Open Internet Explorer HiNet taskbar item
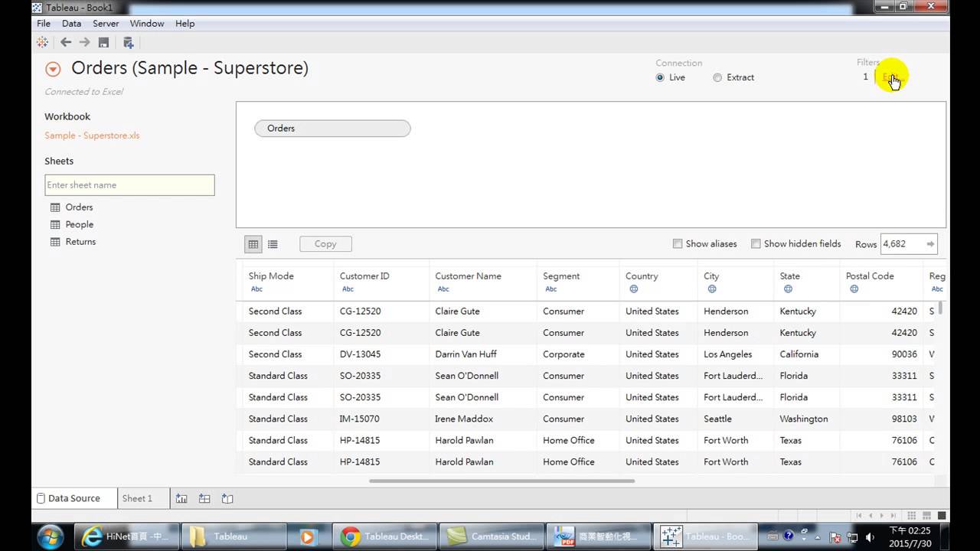The width and height of the screenshot is (980, 551). coord(126,536)
